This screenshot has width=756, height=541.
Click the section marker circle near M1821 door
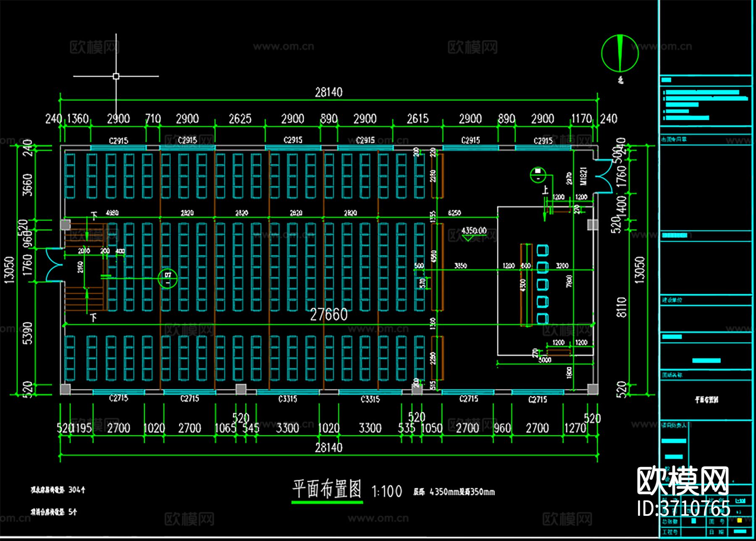point(538,175)
